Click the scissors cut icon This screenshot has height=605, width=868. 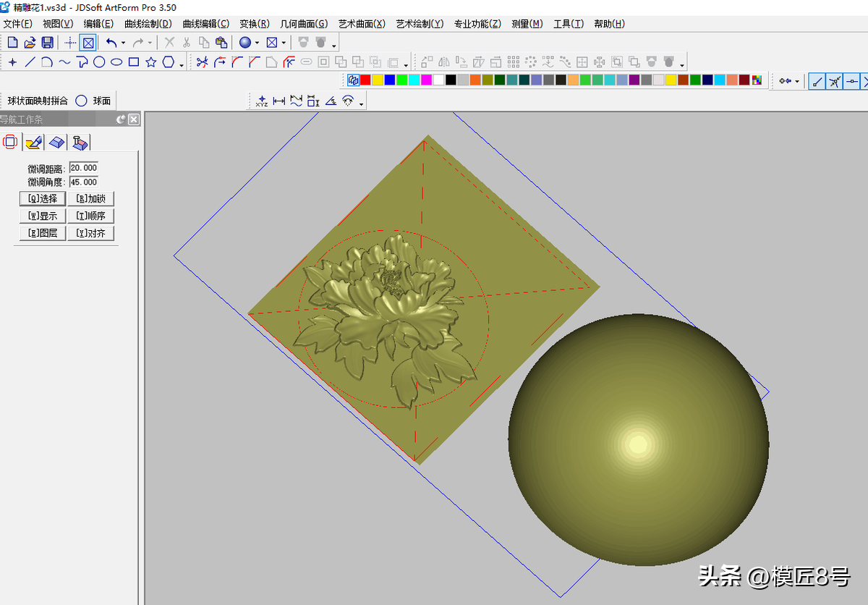pos(187,43)
